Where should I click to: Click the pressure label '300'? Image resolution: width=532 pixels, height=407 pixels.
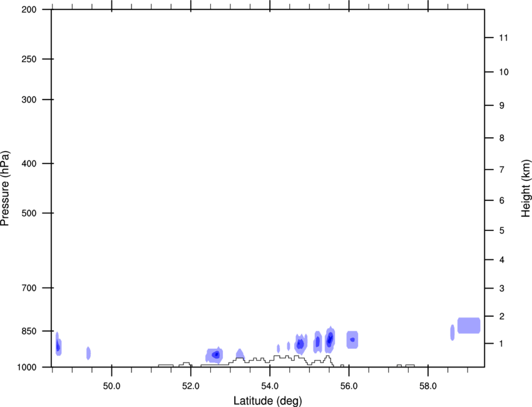point(29,100)
